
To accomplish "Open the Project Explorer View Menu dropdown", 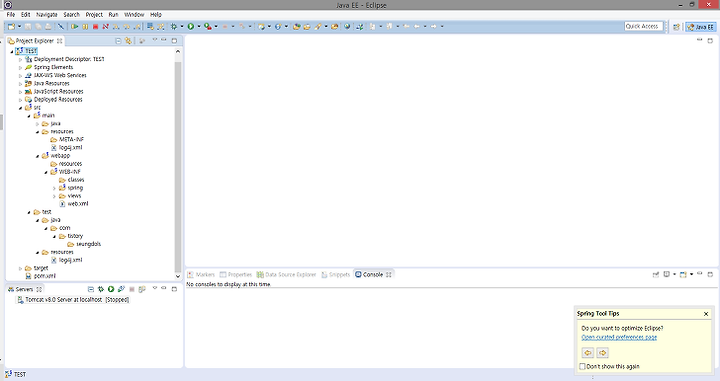I will click(x=155, y=40).
